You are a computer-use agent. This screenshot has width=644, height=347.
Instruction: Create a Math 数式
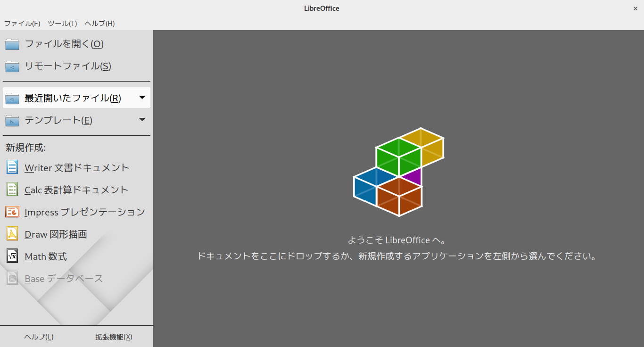77,256
